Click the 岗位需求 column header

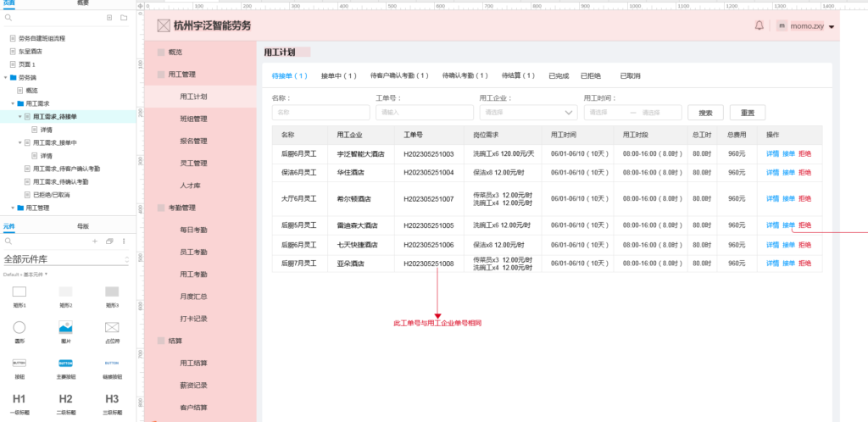pos(503,135)
